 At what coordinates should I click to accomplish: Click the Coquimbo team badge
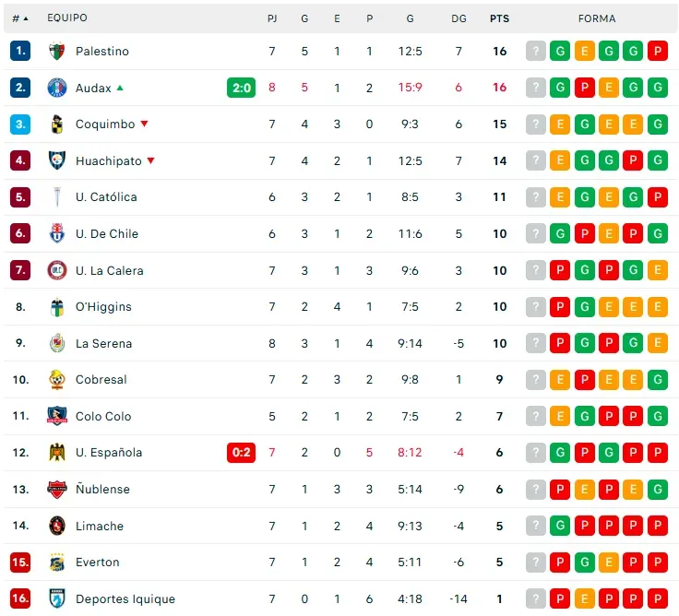pyautogui.click(x=57, y=124)
